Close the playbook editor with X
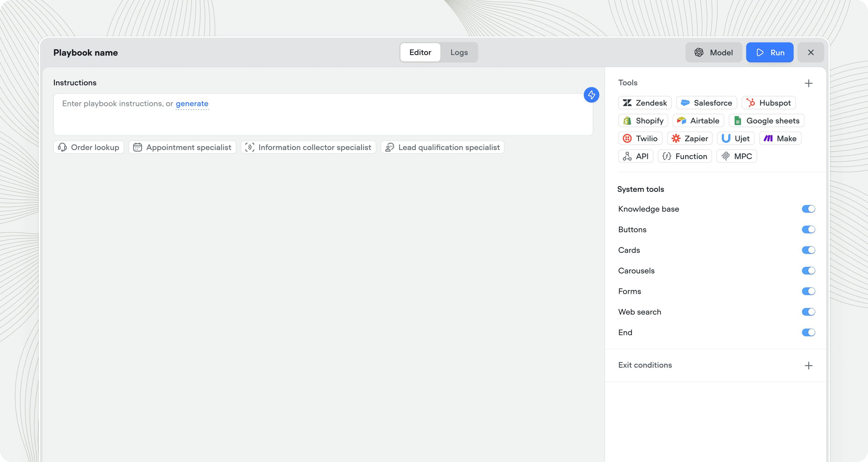The width and height of the screenshot is (868, 462). pyautogui.click(x=810, y=53)
